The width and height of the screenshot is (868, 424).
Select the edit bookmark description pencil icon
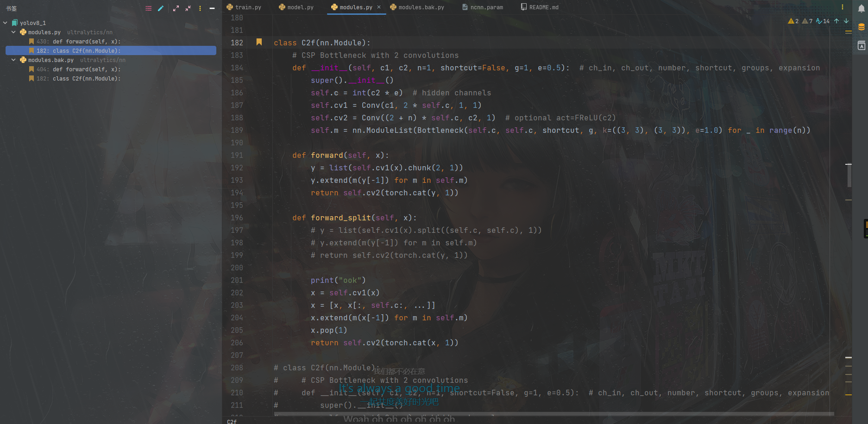161,8
